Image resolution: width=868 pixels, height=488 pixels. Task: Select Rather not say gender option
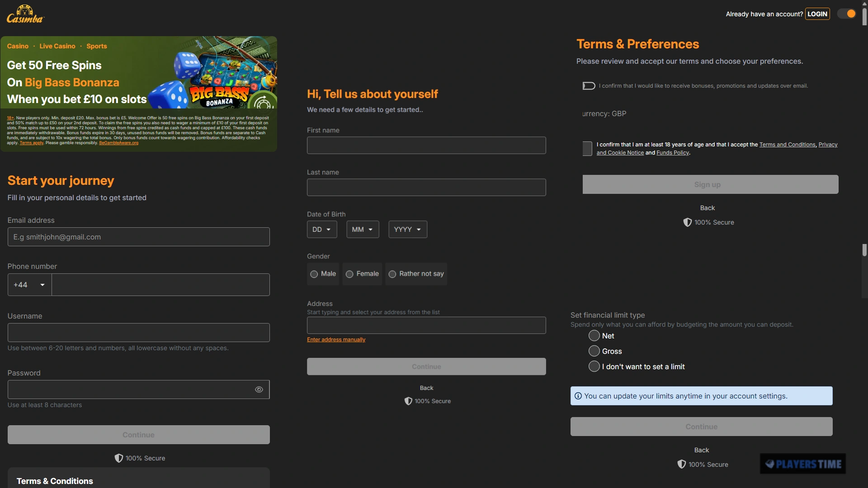tap(416, 274)
